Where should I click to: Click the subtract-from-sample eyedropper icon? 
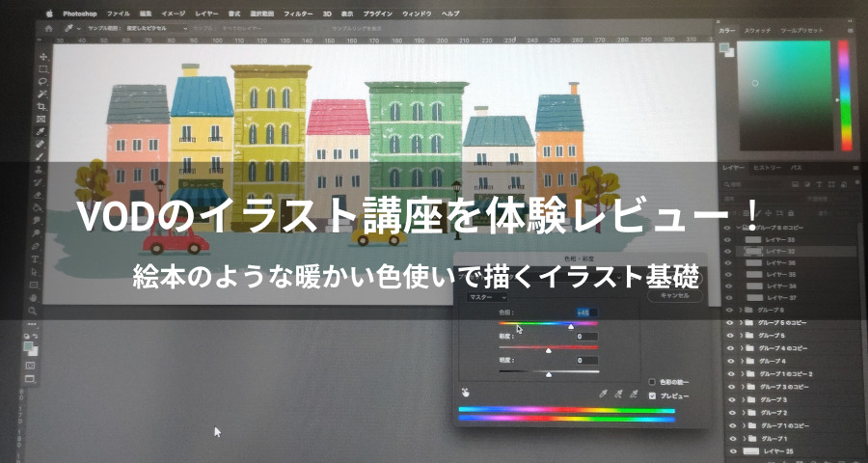tap(634, 394)
